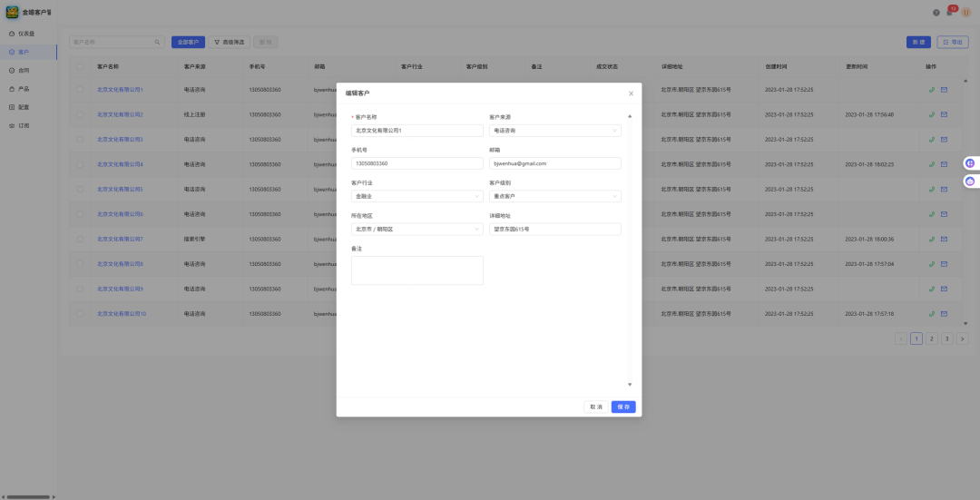Image resolution: width=980 pixels, height=500 pixels.
Task: Click the help question mark icon
Action: click(936, 13)
